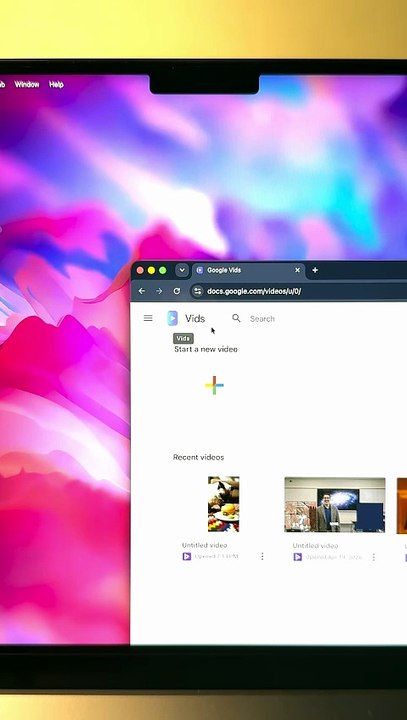Open more options for the presenter video
The image size is (407, 720).
tap(373, 557)
